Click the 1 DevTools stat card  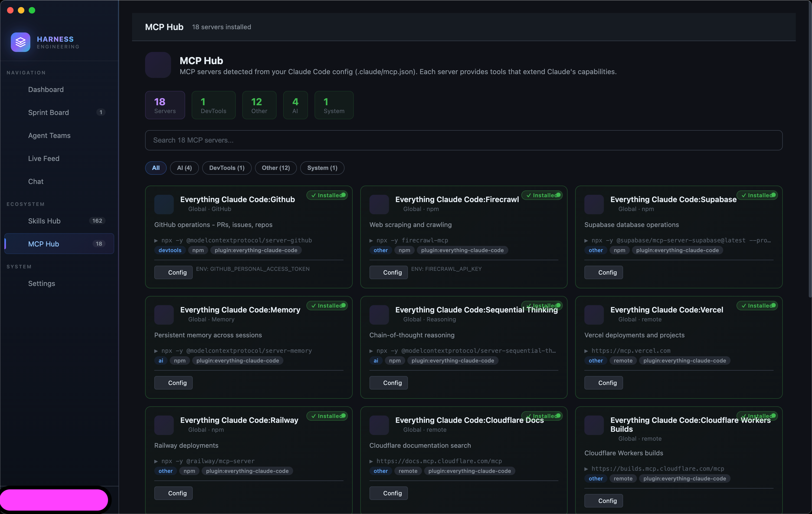click(x=214, y=105)
